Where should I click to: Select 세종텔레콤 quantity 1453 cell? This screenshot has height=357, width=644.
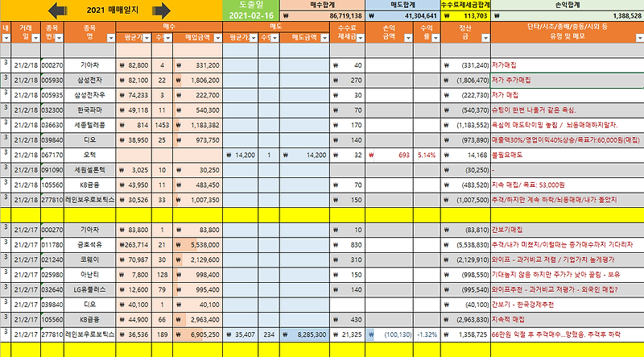click(163, 125)
